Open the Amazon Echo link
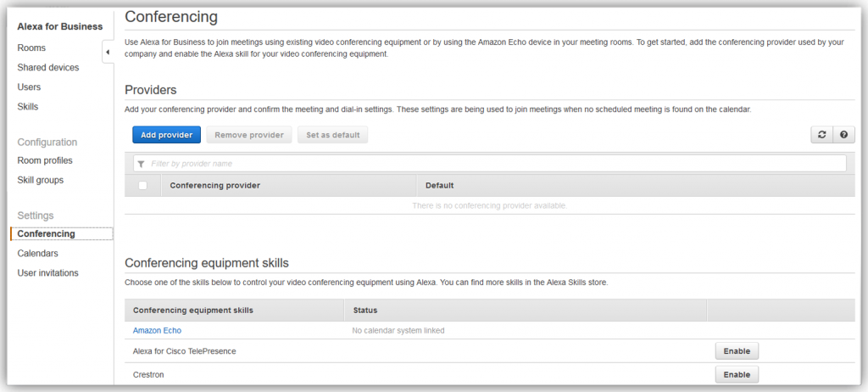This screenshot has width=868, height=392. pyautogui.click(x=157, y=330)
